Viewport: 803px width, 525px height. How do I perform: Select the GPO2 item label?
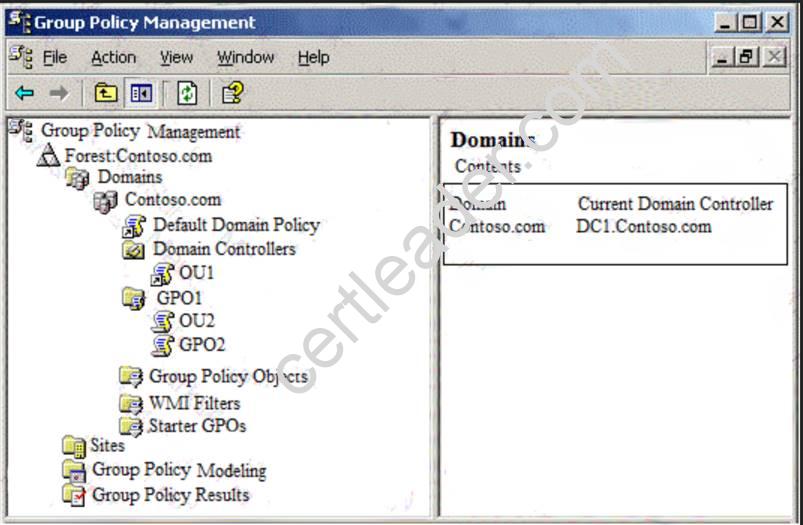pyautogui.click(x=202, y=344)
